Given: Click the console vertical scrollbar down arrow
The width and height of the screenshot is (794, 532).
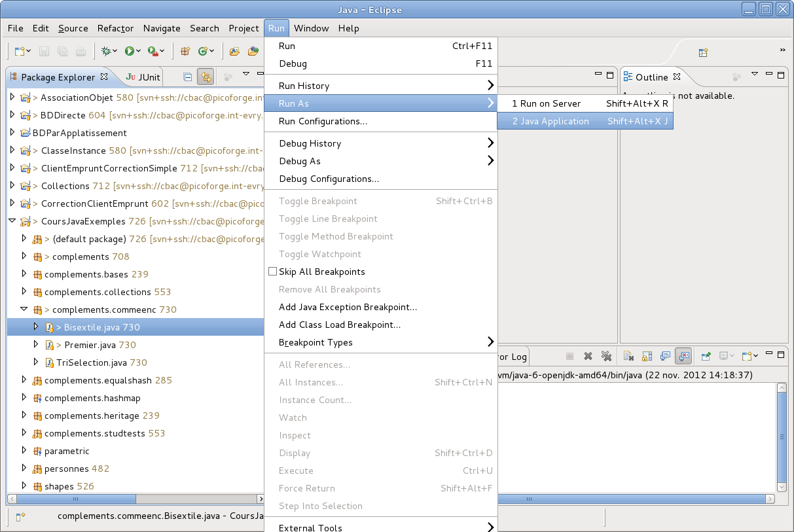Looking at the screenshot, I should click(x=782, y=487).
